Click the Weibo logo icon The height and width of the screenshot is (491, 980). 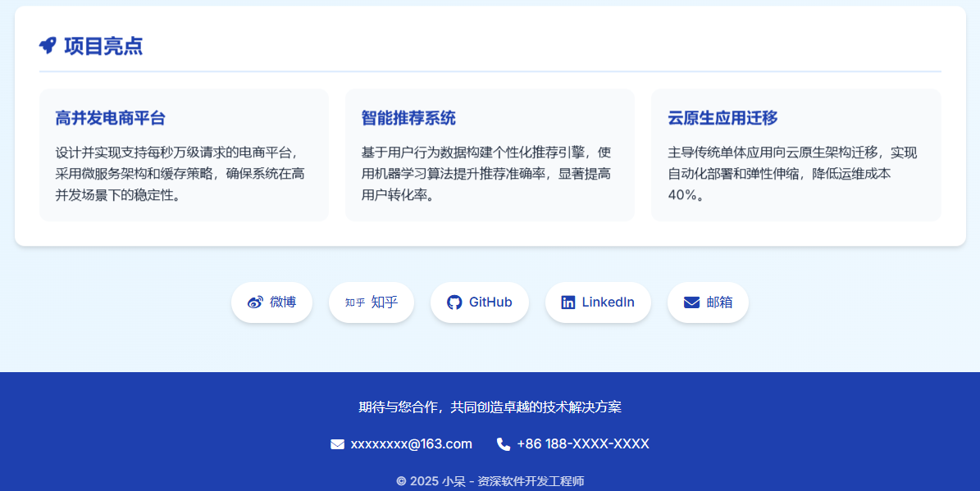point(255,302)
